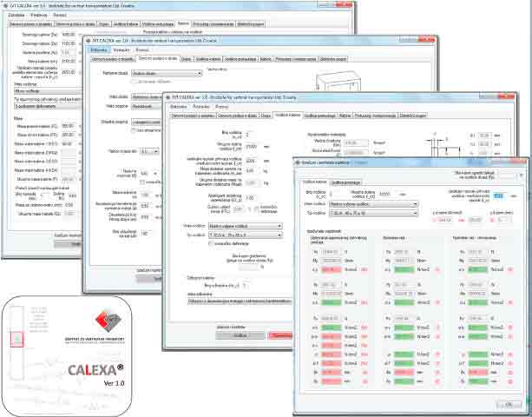This screenshot has height=417, width=532.
Task: Open Pomoć menu in the third window
Action: [x=222, y=107]
